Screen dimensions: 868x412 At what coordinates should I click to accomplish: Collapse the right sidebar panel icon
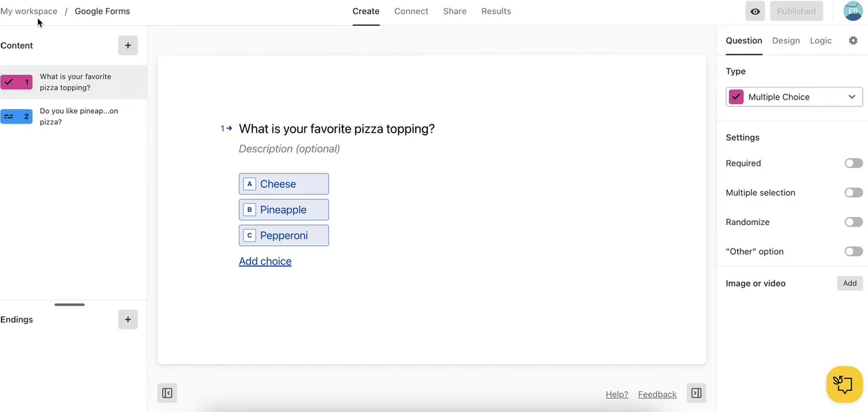696,393
